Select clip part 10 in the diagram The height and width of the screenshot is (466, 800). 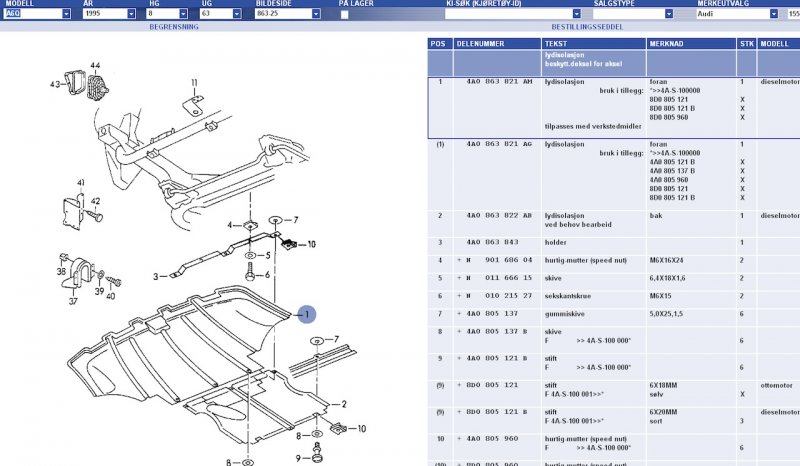tap(311, 244)
